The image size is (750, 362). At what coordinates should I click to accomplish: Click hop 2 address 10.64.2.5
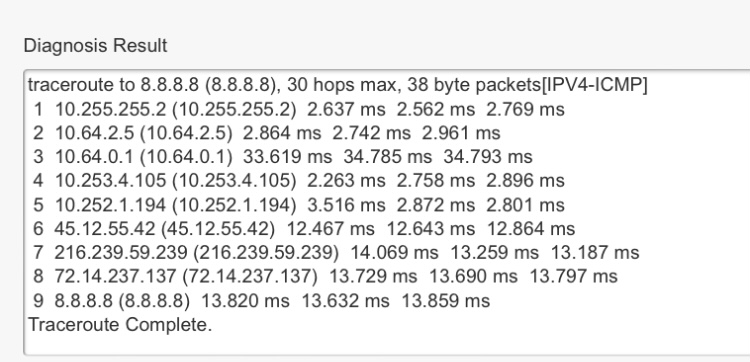point(94,133)
